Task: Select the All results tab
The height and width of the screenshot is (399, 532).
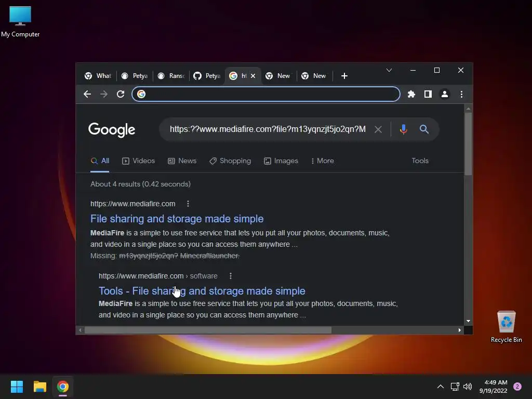Action: tap(100, 161)
